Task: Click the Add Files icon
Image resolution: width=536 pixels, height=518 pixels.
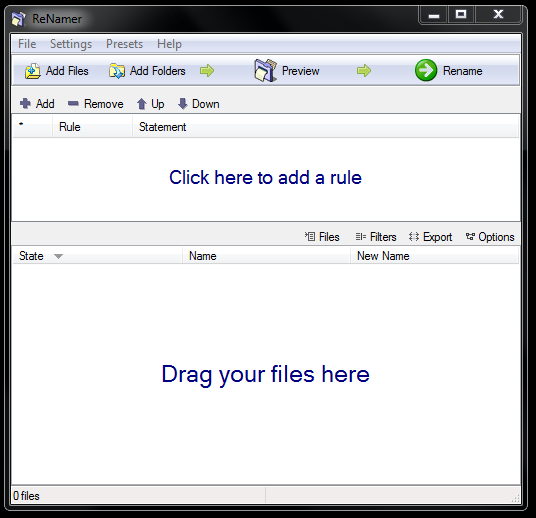Action: pyautogui.click(x=32, y=71)
